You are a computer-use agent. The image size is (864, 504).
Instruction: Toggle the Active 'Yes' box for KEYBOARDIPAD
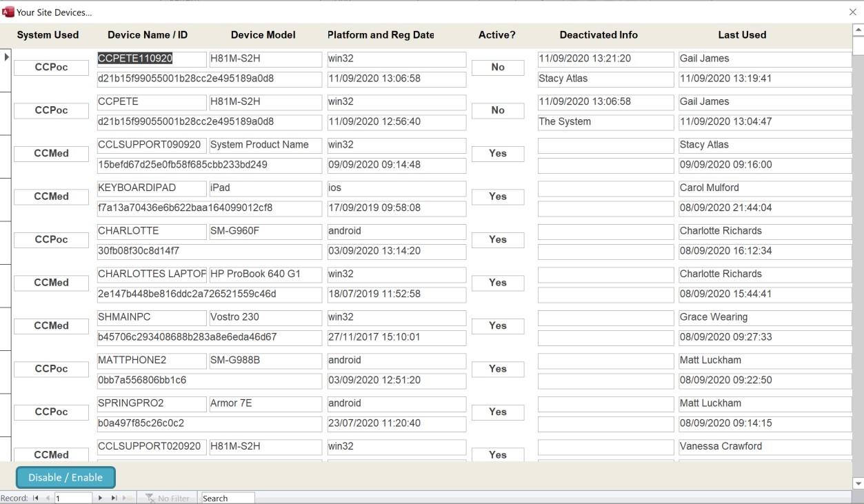497,196
